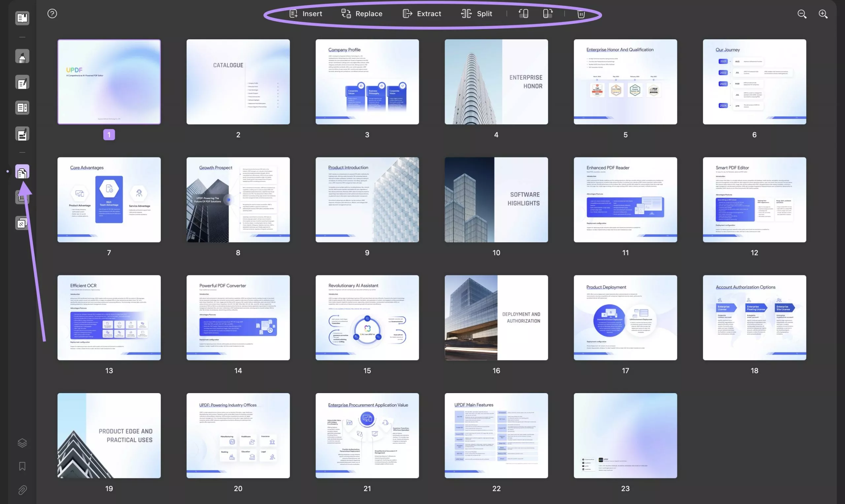The width and height of the screenshot is (845, 504).
Task: Click the sticker or stamp panel icon
Action: tap(21, 222)
